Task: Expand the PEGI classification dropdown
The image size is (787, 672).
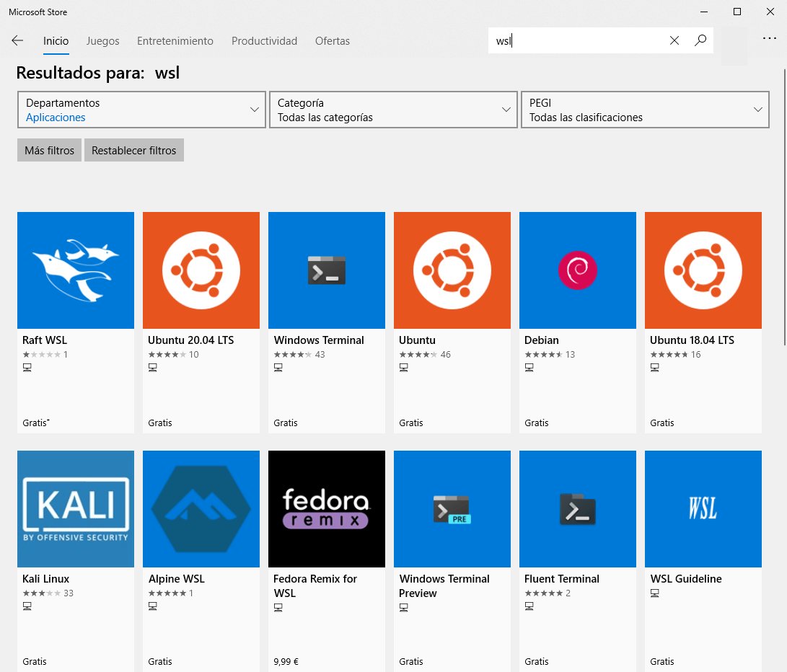Action: (x=645, y=110)
